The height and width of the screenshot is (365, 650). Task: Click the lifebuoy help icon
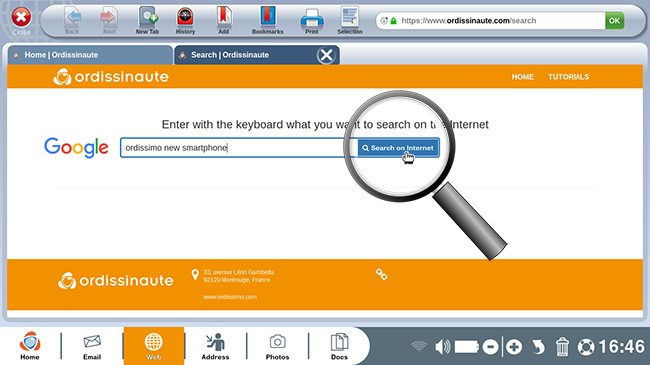click(586, 347)
